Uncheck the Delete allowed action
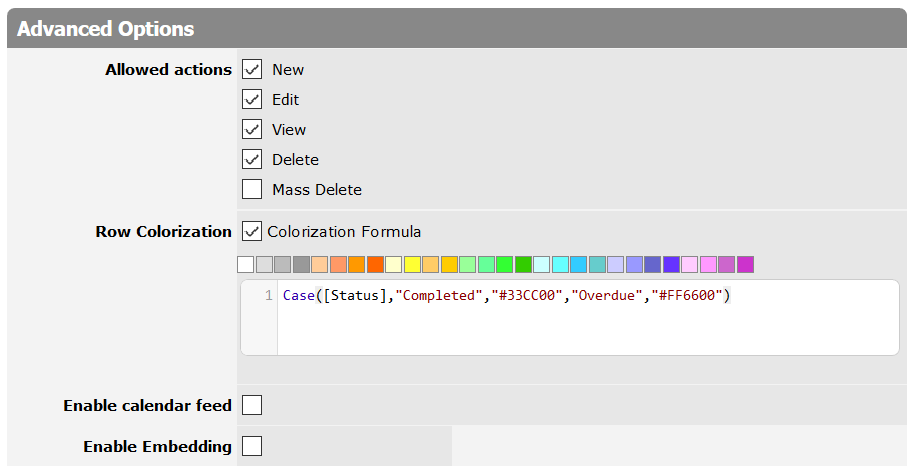The height and width of the screenshot is (476, 913). click(x=252, y=159)
